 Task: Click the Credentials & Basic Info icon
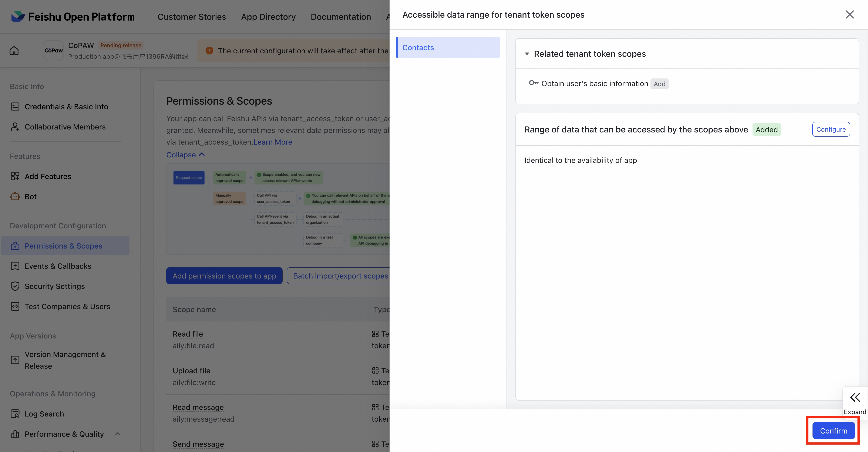[x=15, y=107]
